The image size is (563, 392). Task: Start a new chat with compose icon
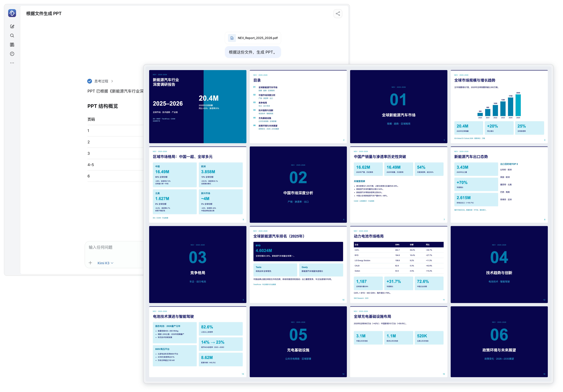pyautogui.click(x=12, y=26)
